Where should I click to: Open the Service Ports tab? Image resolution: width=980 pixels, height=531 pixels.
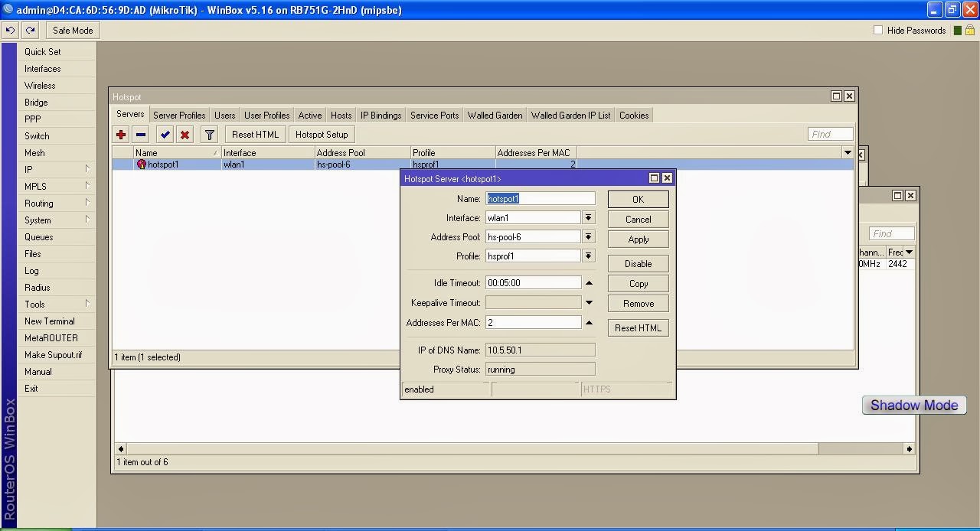[x=434, y=116]
